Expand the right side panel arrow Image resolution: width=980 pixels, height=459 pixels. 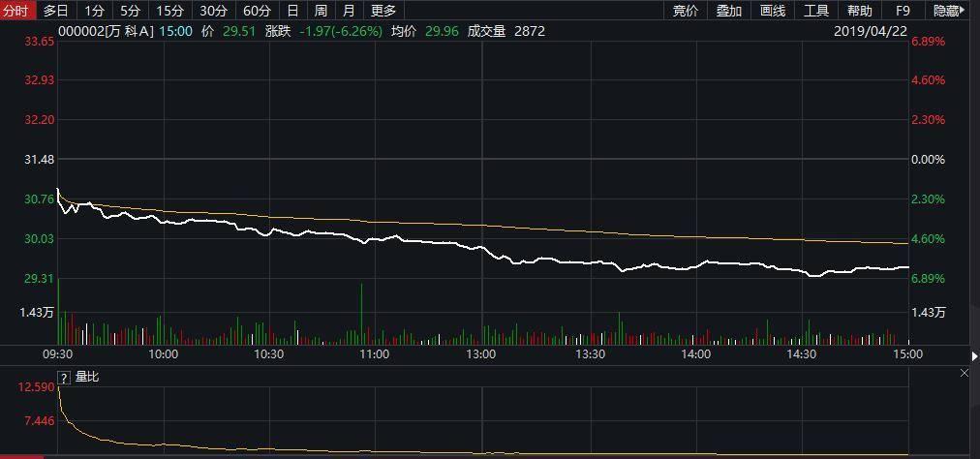click(975, 356)
